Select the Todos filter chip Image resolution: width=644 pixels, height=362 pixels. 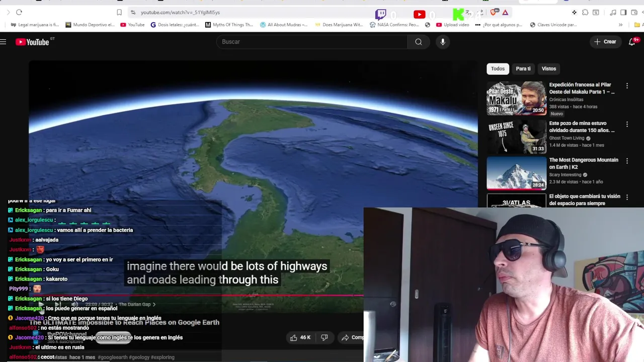click(498, 69)
